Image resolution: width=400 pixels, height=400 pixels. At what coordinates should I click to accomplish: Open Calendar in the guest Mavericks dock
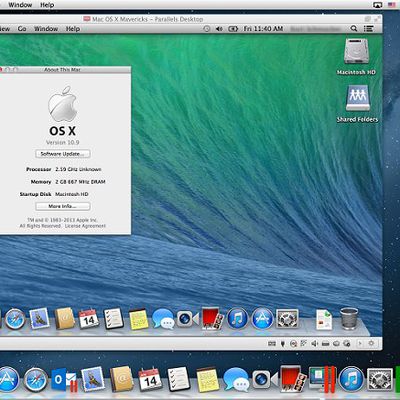pos(89,319)
